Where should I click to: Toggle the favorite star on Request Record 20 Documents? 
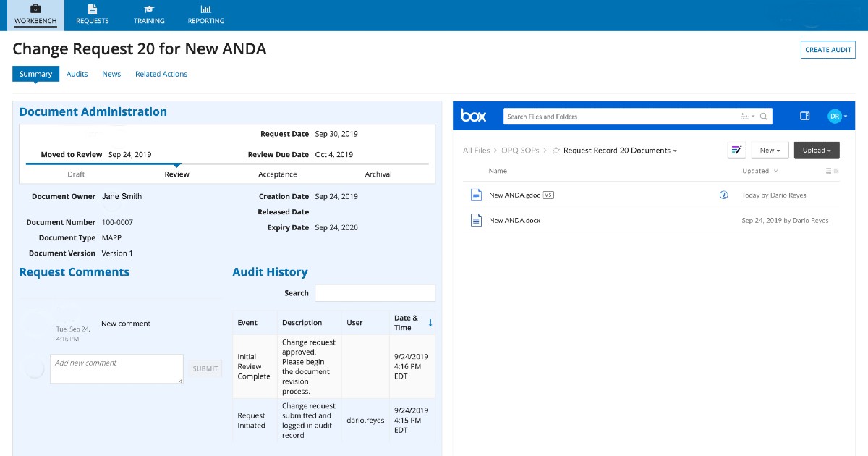tap(556, 150)
